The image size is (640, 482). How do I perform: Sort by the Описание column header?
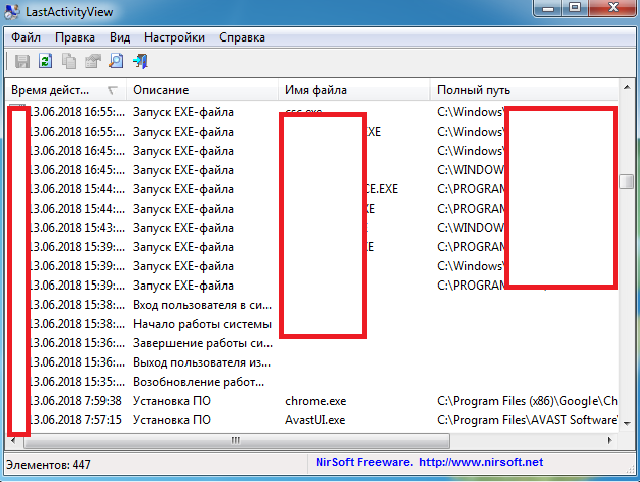200,90
